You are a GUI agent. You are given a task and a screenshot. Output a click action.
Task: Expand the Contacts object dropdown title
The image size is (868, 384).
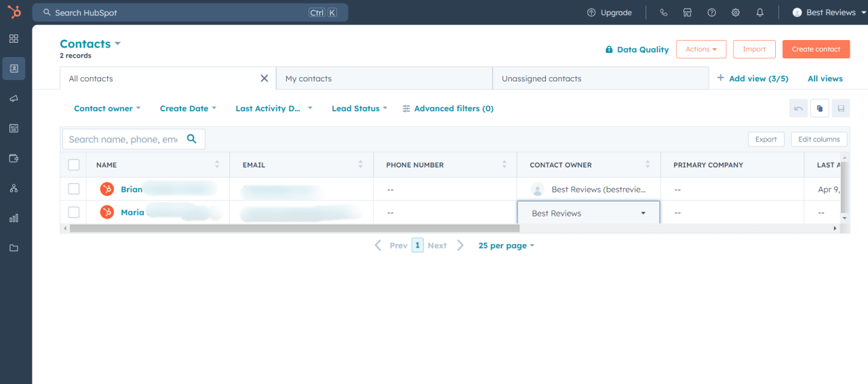[90, 44]
